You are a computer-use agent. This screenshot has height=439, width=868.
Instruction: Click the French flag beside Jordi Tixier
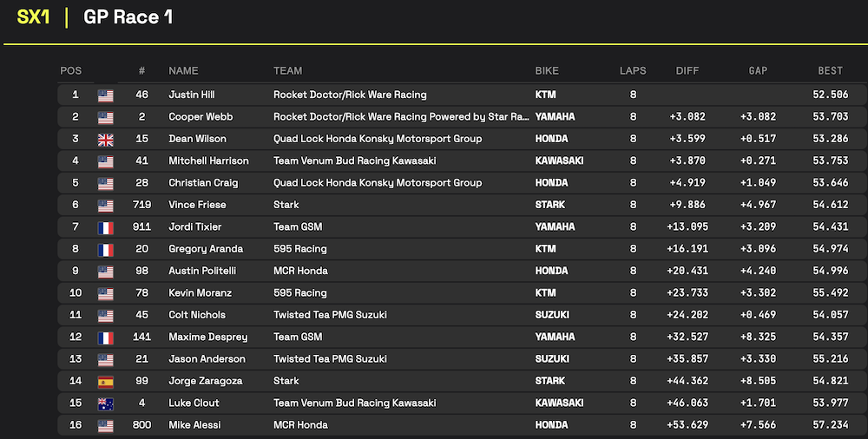click(105, 228)
